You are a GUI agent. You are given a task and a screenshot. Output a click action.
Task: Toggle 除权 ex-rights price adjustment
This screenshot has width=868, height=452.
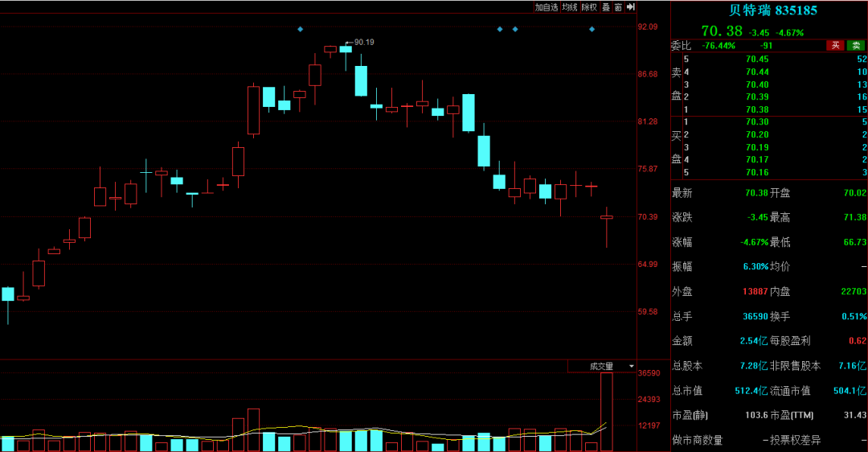click(x=589, y=7)
